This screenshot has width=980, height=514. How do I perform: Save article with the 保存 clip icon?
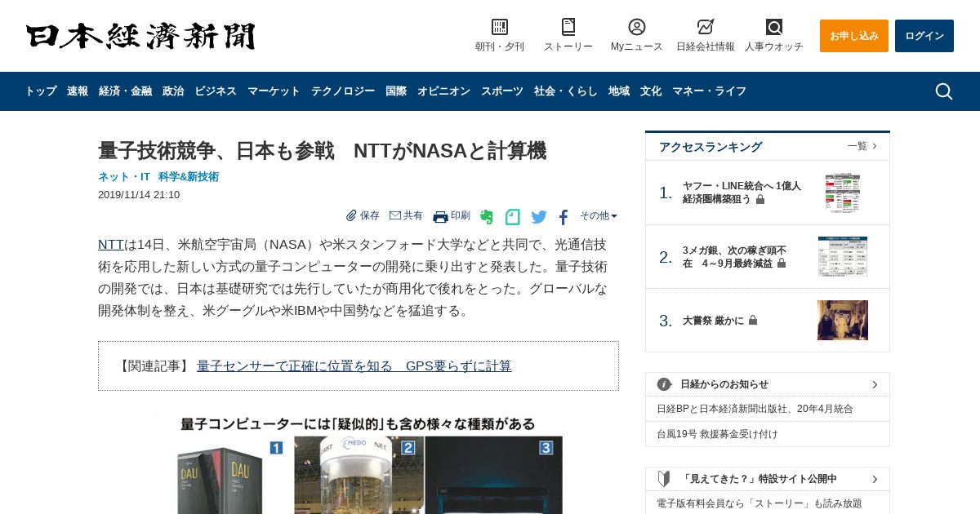(x=351, y=215)
